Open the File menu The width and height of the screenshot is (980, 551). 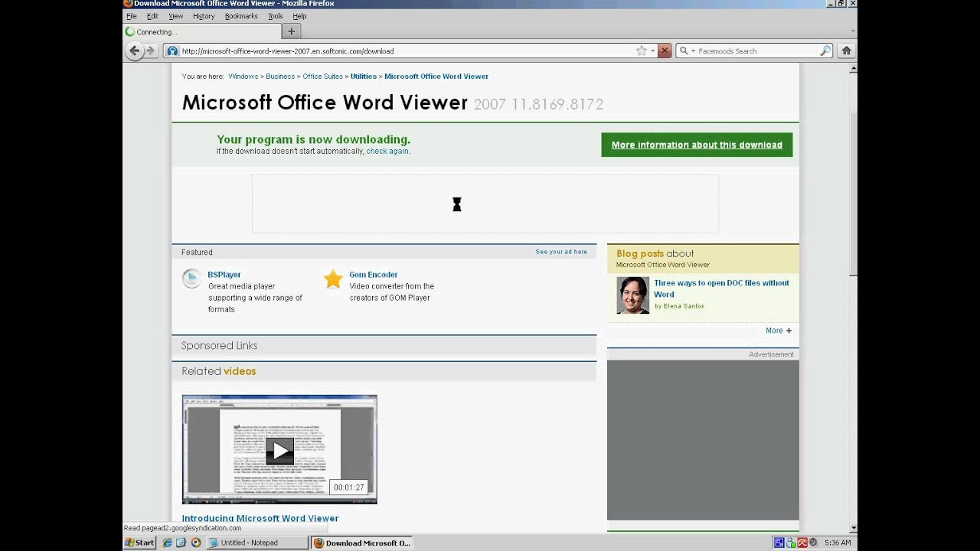132,16
